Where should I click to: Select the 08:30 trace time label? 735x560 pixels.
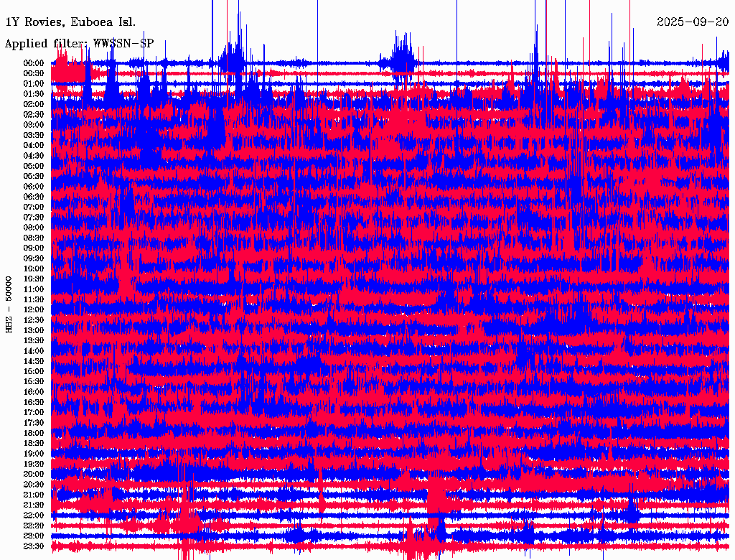tap(34, 238)
